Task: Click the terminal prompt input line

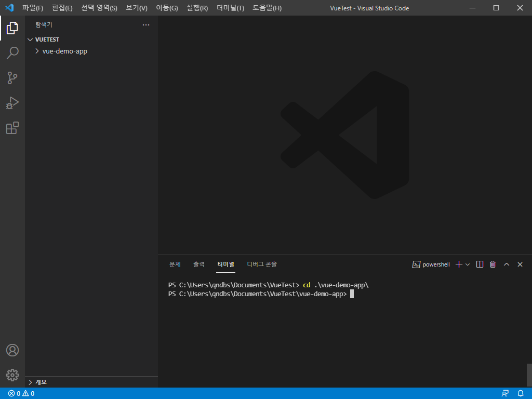Action: 261,294
